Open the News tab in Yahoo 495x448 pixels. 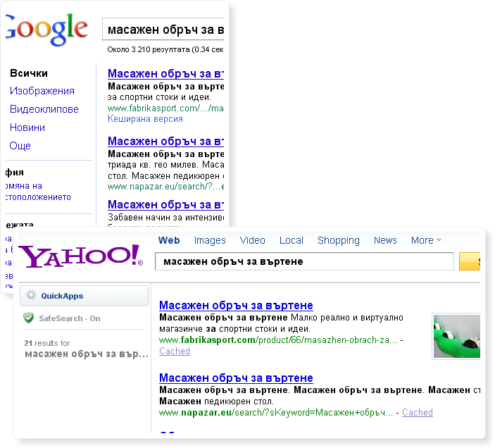tap(385, 241)
